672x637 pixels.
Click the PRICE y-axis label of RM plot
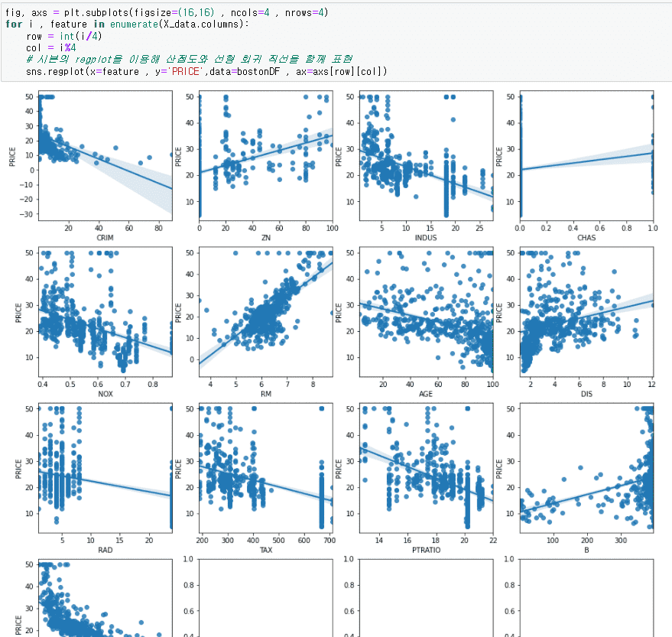[x=178, y=313]
